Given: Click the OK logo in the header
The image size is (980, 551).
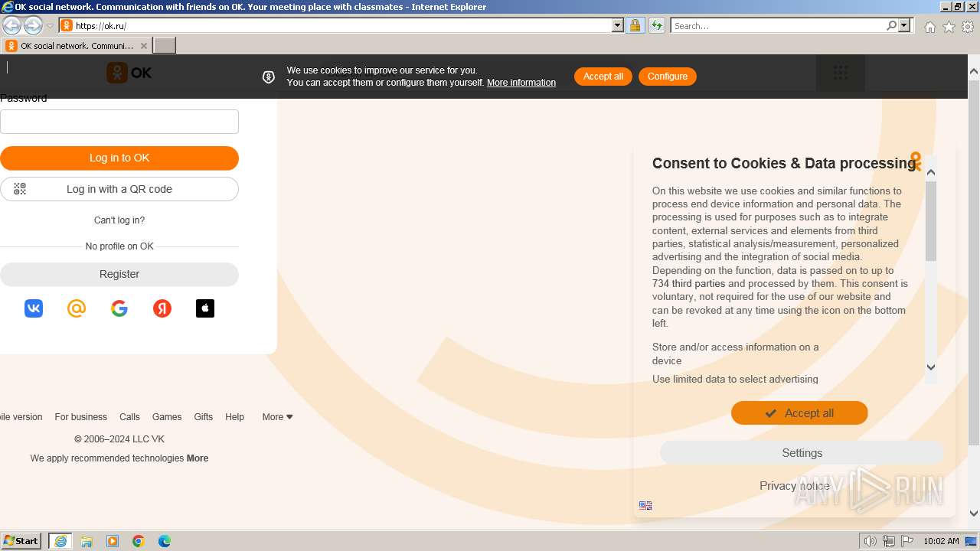Looking at the screenshot, I should coord(129,73).
